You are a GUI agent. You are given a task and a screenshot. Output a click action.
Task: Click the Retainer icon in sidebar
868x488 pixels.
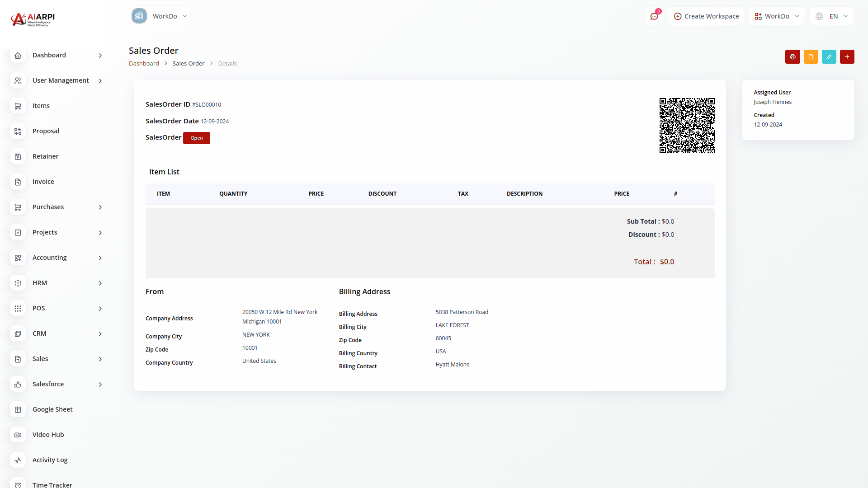pyautogui.click(x=18, y=156)
